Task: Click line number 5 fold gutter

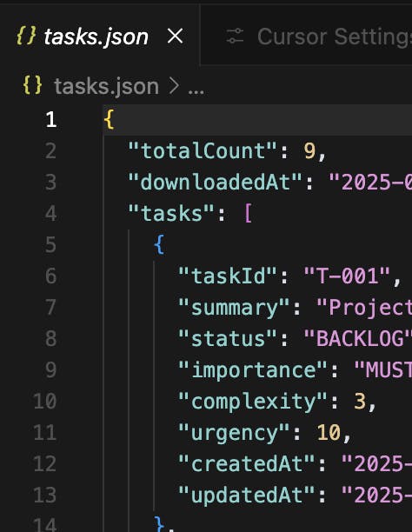Action: pyautogui.click(x=50, y=244)
